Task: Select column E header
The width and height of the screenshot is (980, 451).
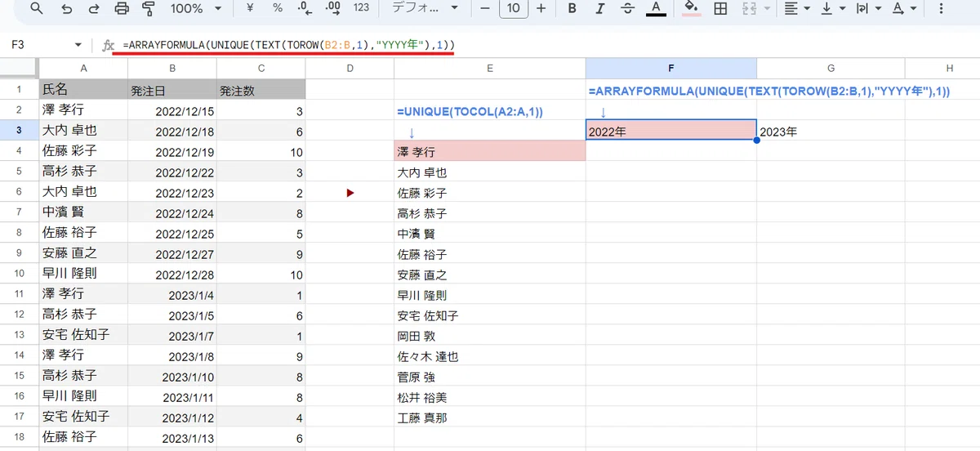Action: [490, 68]
